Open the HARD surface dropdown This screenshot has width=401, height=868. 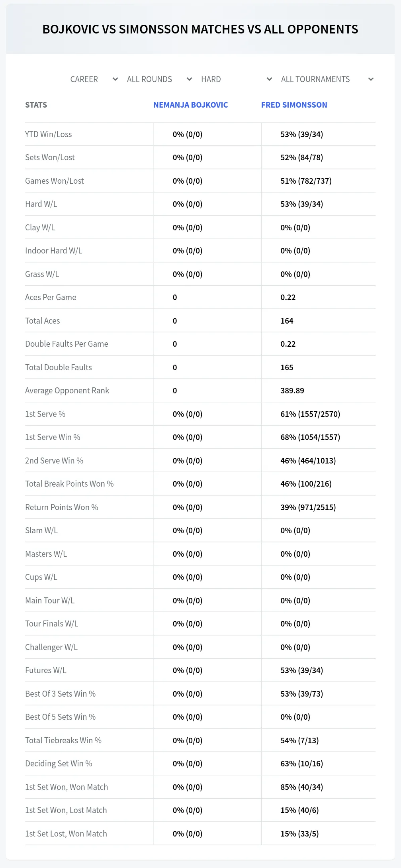(237, 79)
